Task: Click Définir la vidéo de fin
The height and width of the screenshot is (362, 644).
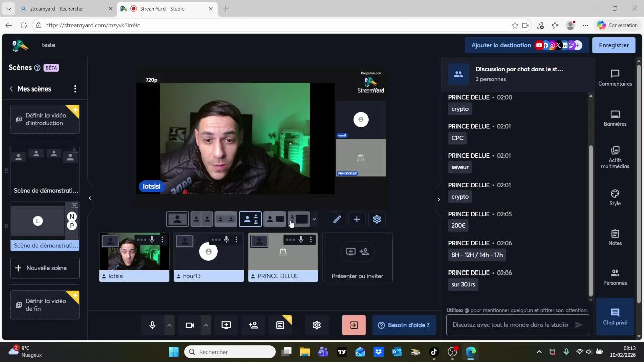Action: 45,305
